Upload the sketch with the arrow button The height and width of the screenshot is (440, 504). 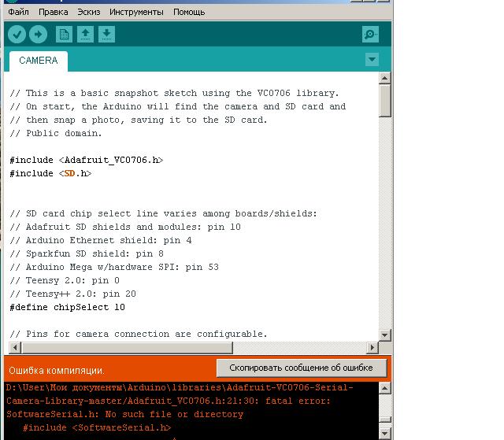[x=39, y=34]
